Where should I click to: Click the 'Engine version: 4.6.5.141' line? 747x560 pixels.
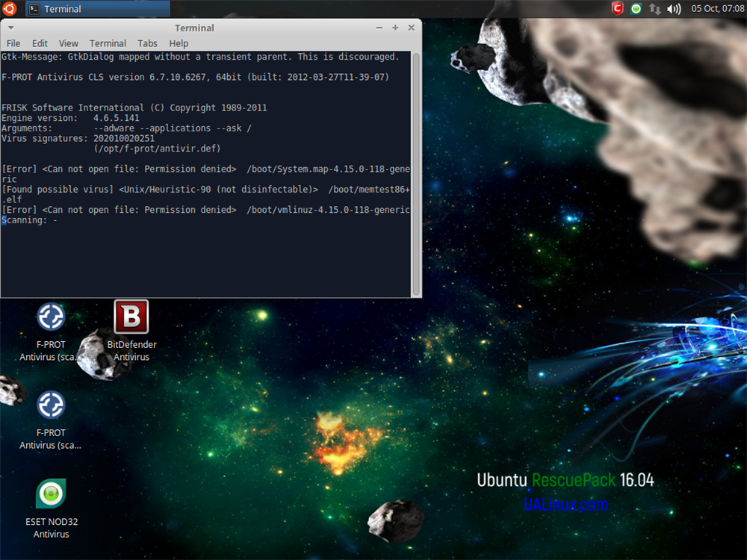[70, 118]
